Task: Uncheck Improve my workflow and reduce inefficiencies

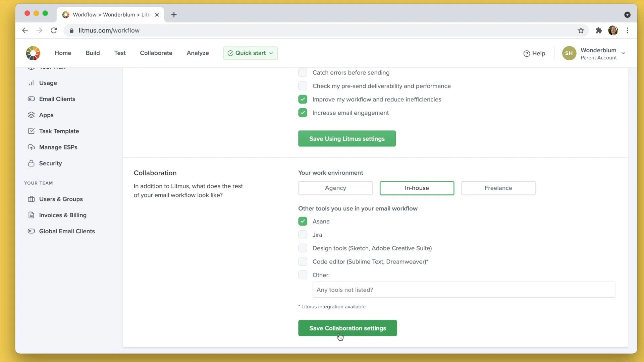Action: (x=303, y=100)
